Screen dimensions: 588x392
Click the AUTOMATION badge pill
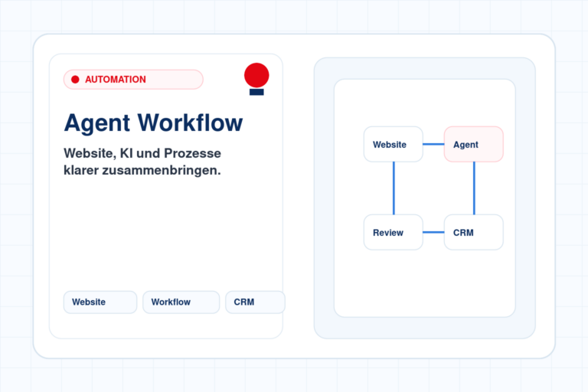[x=133, y=80]
